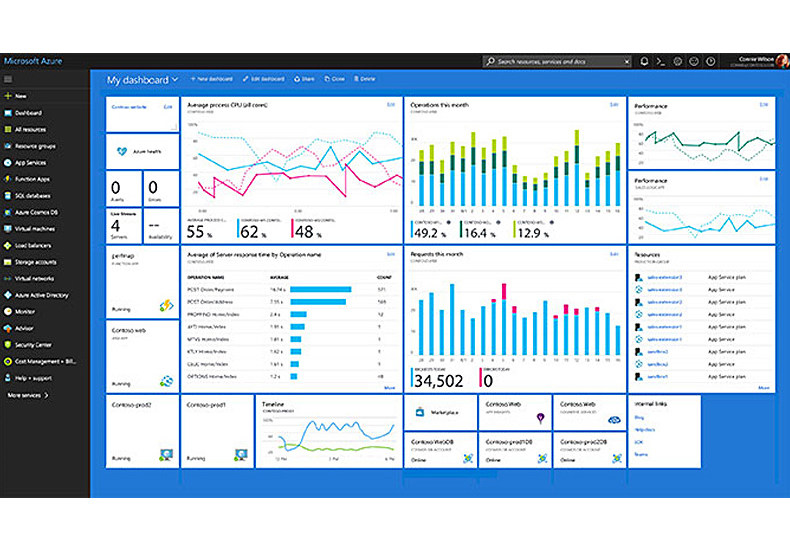Open the Azure Active Directory icon
This screenshot has width=790, height=534.
(8, 295)
